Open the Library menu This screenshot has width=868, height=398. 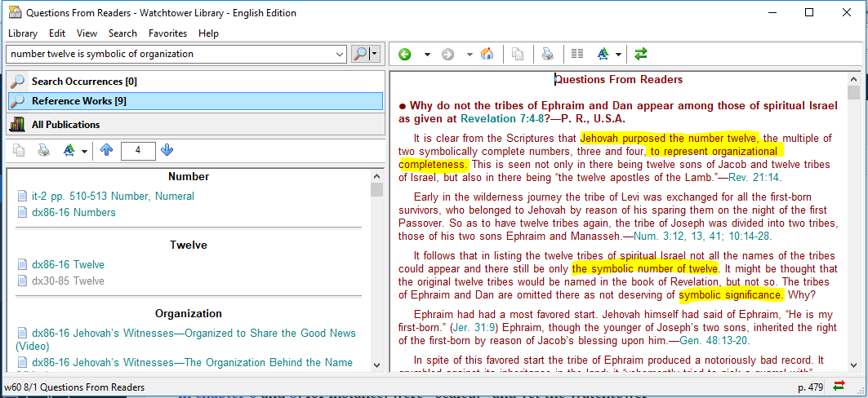(23, 33)
